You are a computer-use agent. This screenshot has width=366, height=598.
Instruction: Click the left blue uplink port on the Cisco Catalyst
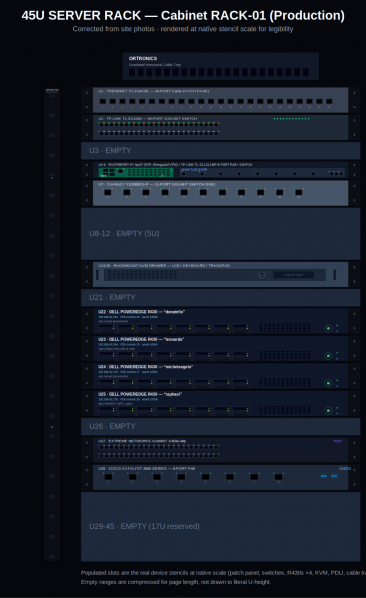pyautogui.click(x=324, y=476)
